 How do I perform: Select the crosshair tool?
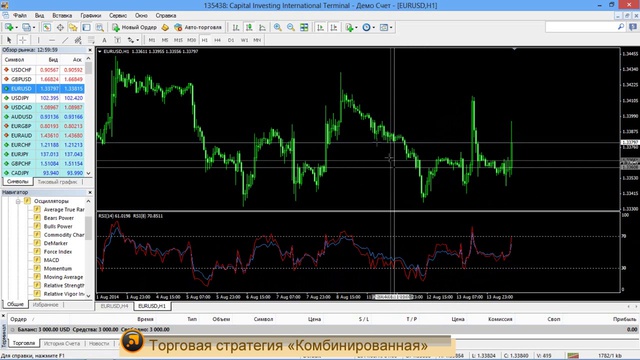[x=22, y=40]
